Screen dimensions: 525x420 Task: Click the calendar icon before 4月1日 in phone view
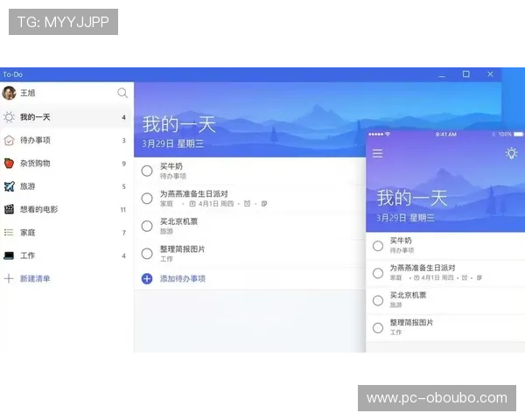pos(416,277)
